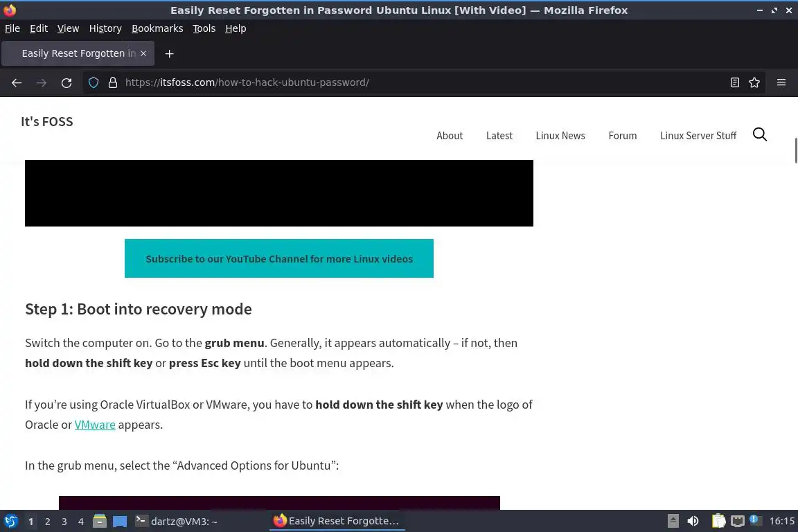Click the It's FOSS site logo
Image resolution: width=798 pixels, height=532 pixels.
tap(47, 122)
